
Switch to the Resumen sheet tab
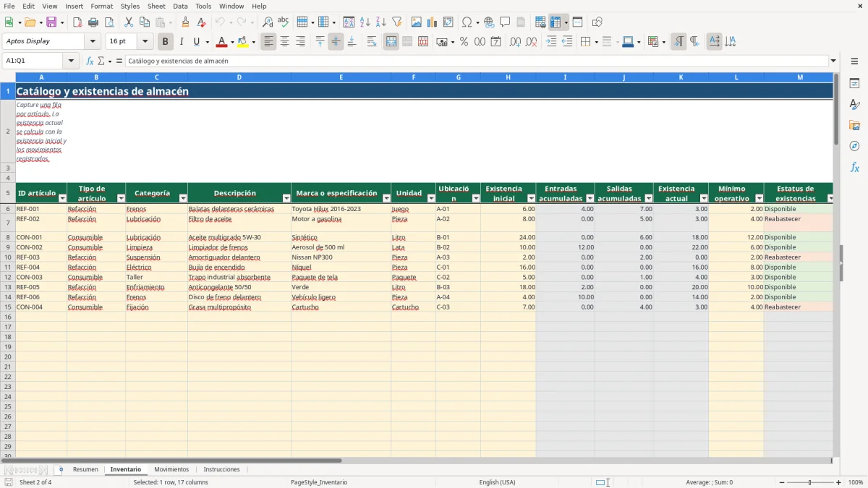pyautogui.click(x=85, y=469)
